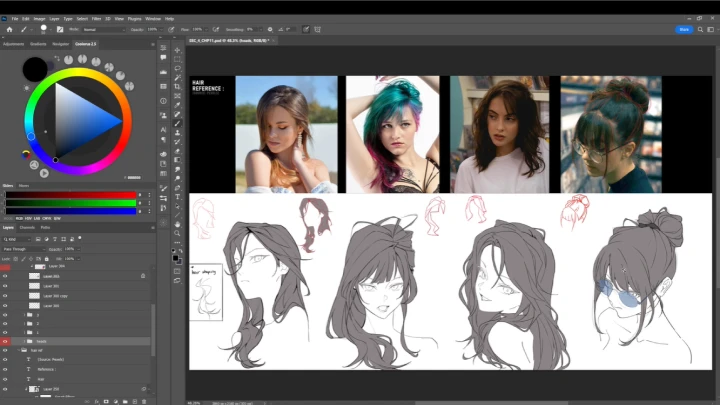The image size is (720, 405).
Task: Hide the Layer 300 copy layer
Action: point(5,296)
